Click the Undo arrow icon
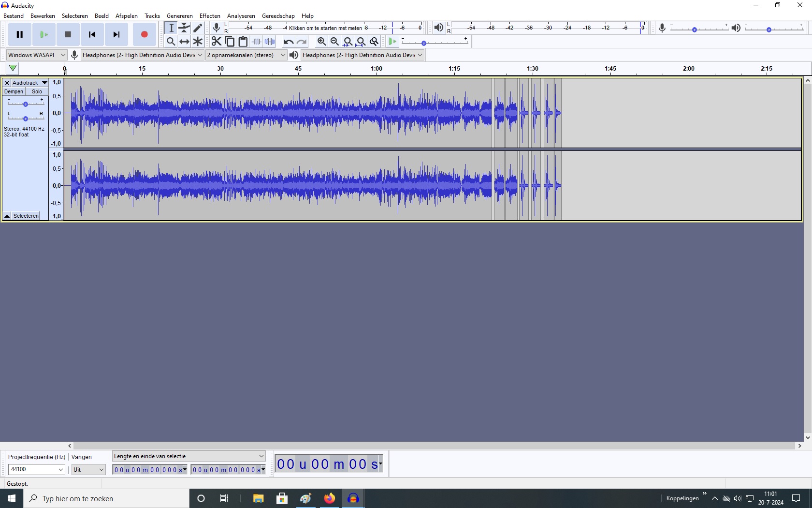The width and height of the screenshot is (812, 508). (x=288, y=42)
